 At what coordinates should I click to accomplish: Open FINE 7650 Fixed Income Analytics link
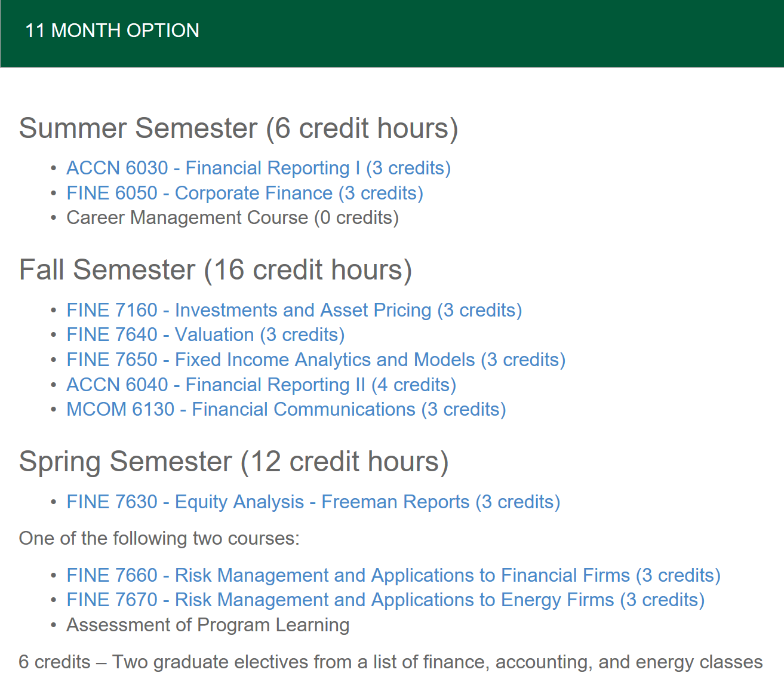click(x=315, y=360)
